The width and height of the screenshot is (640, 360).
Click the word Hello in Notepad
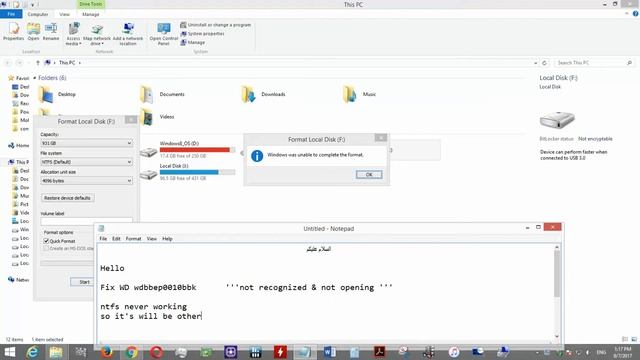pos(112,268)
